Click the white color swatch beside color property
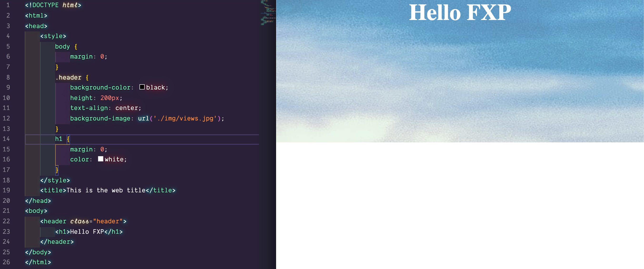 click(x=100, y=159)
